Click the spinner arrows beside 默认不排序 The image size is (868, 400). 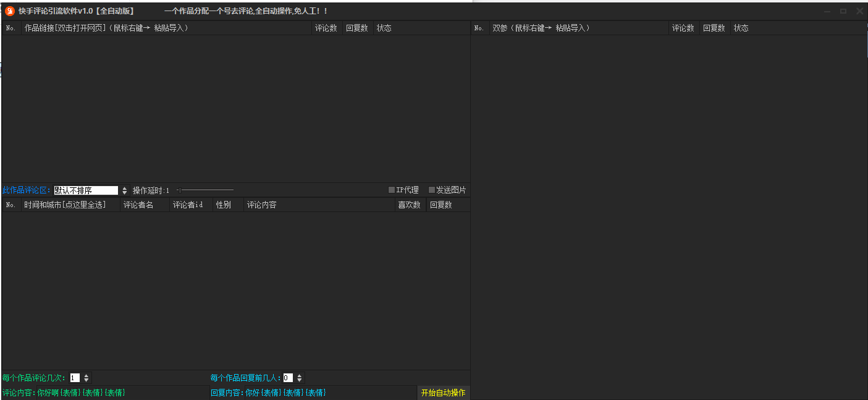pos(124,190)
